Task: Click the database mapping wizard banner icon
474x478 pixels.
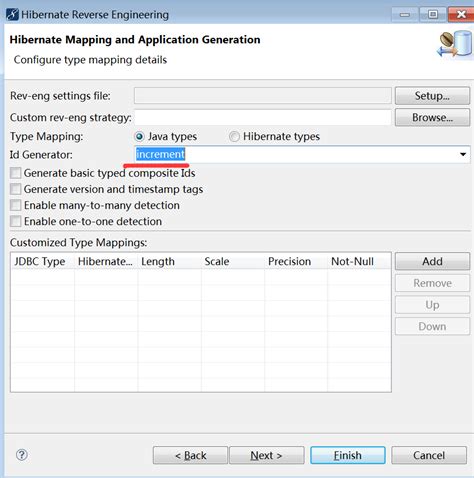Action: [454, 44]
